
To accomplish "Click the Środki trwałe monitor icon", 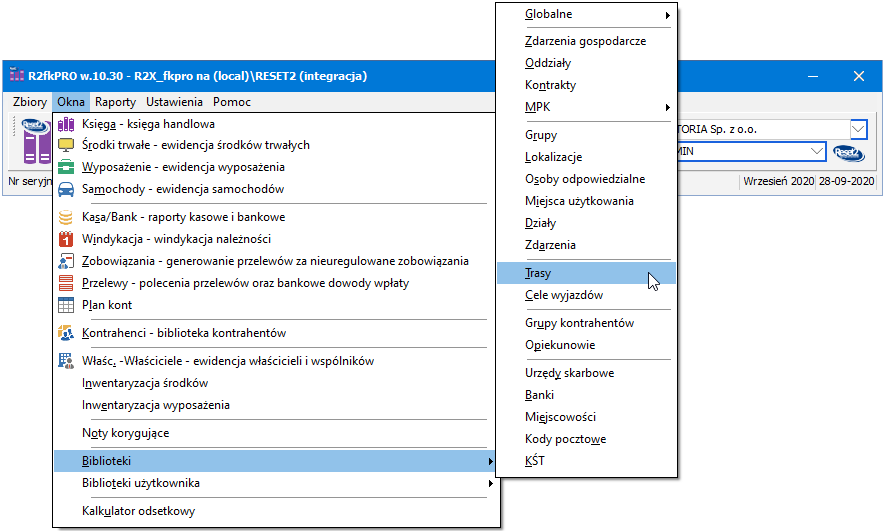I will pos(66,145).
